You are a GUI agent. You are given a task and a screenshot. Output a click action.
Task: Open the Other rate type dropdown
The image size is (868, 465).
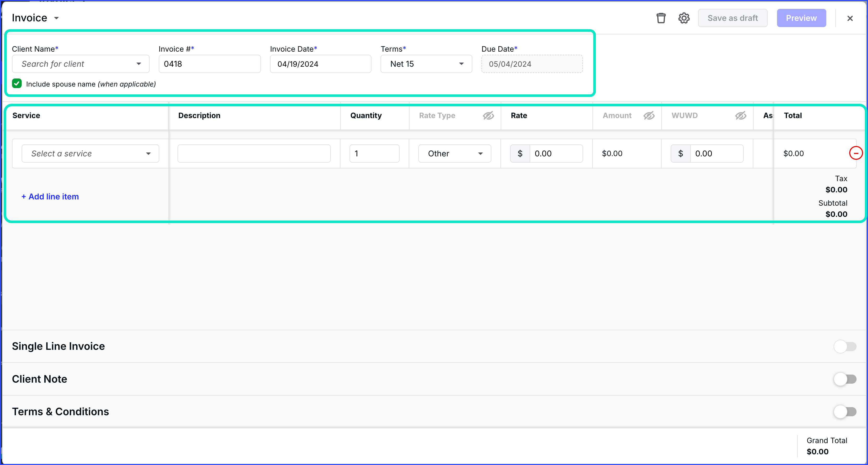pyautogui.click(x=455, y=154)
